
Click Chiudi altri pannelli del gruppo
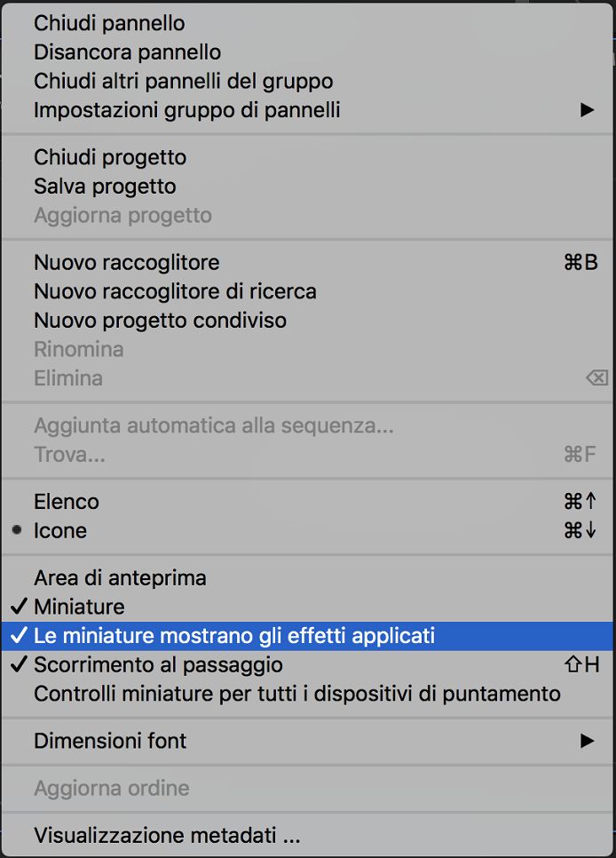tap(183, 82)
